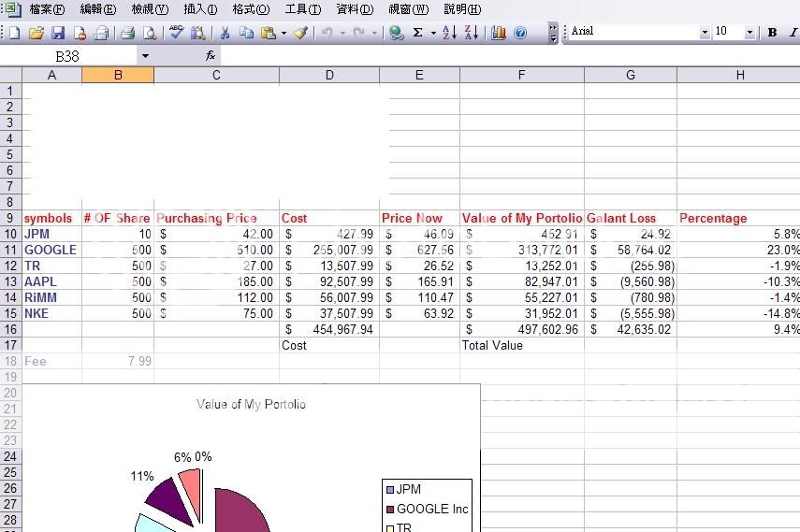This screenshot has height=532, width=800.
Task: Click the Excel workbook icon beside the menu bar
Action: [x=13, y=8]
